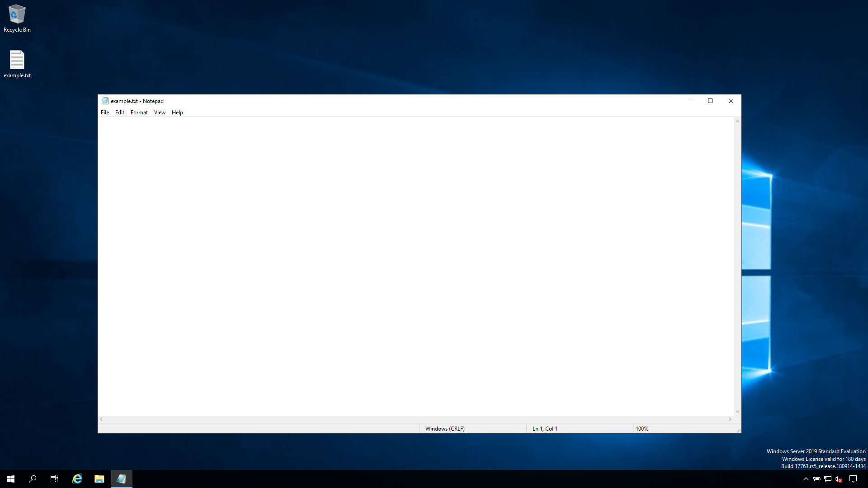Open Task View on the taskbar

coord(54,479)
